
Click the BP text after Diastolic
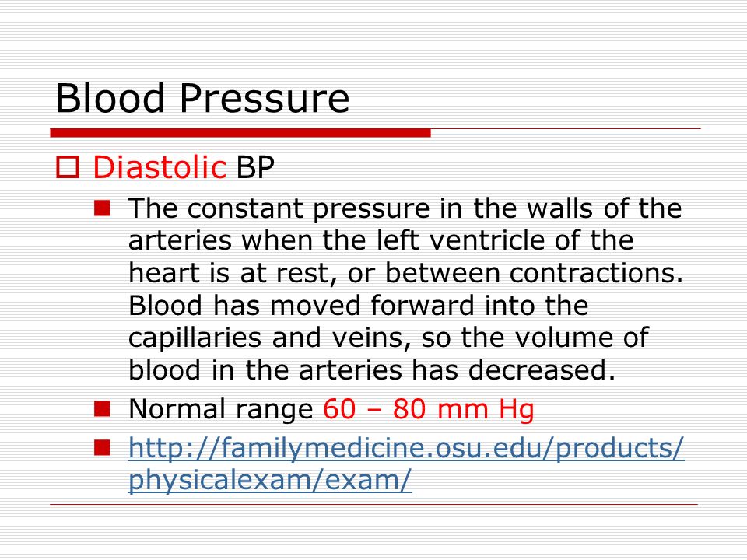tap(255, 168)
